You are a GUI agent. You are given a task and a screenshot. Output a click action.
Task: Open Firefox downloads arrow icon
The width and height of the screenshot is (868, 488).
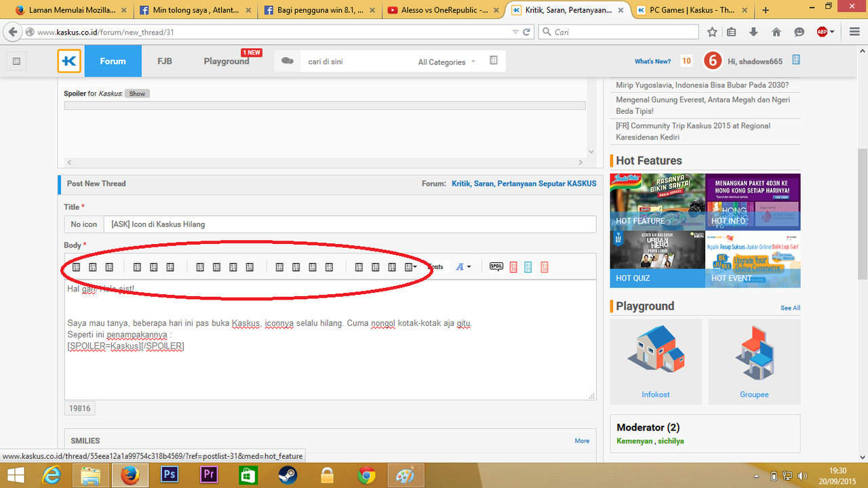click(753, 32)
